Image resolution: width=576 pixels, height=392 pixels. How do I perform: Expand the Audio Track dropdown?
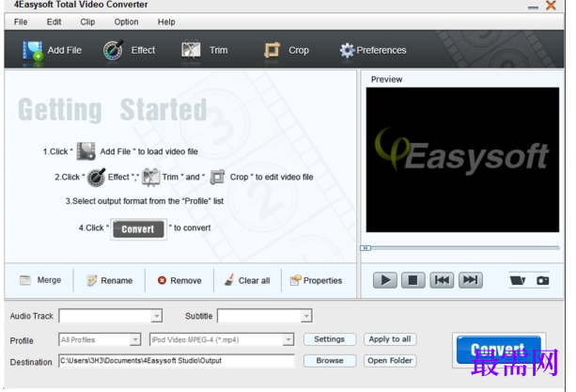(x=157, y=316)
